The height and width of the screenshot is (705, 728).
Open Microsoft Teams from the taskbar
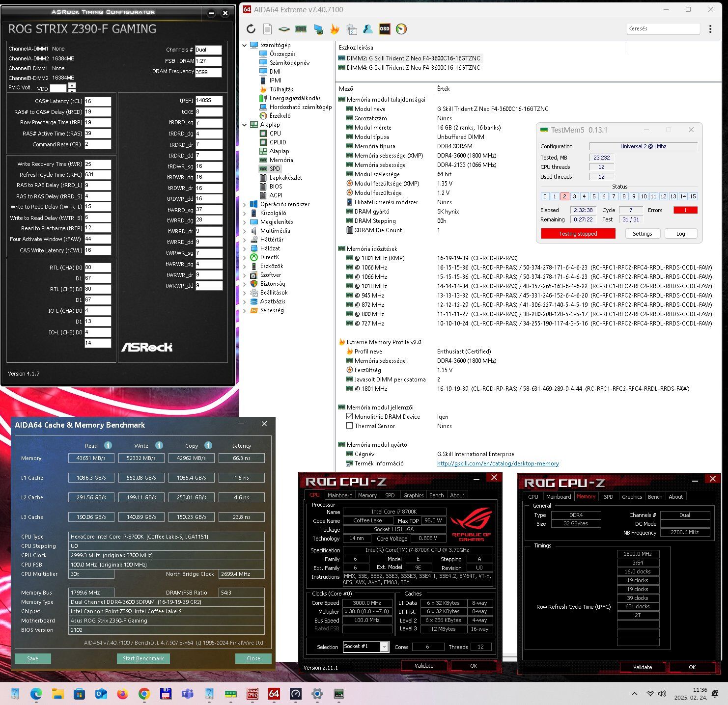coord(187,694)
